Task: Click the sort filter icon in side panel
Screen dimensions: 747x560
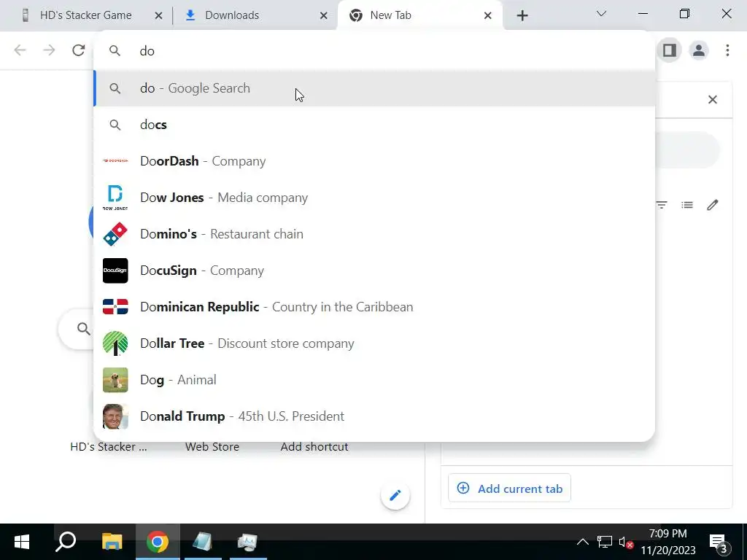Action: [x=661, y=205]
